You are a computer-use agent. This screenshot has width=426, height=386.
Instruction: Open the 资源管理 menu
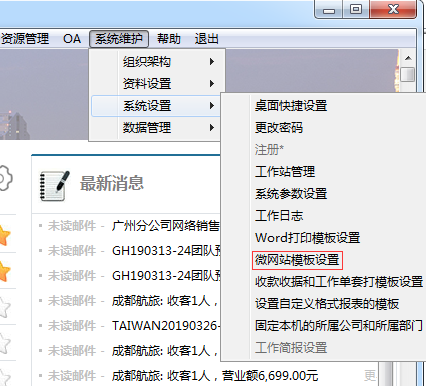(x=24, y=39)
